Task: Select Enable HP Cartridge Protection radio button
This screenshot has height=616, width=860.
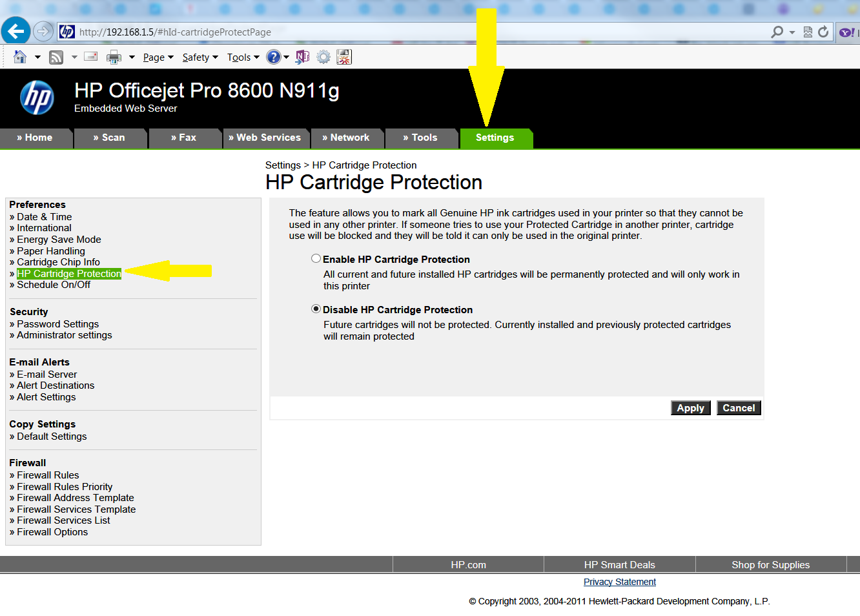Action: tap(316, 258)
